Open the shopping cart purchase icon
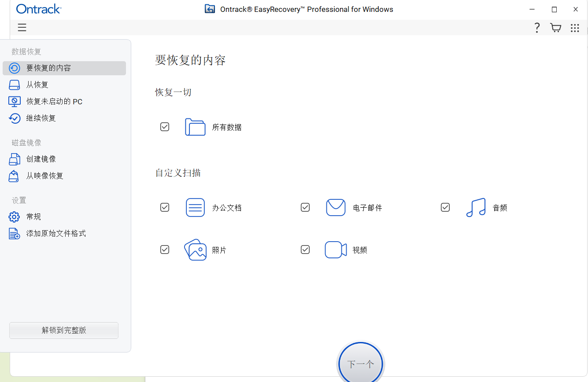The width and height of the screenshot is (588, 382). (x=556, y=28)
